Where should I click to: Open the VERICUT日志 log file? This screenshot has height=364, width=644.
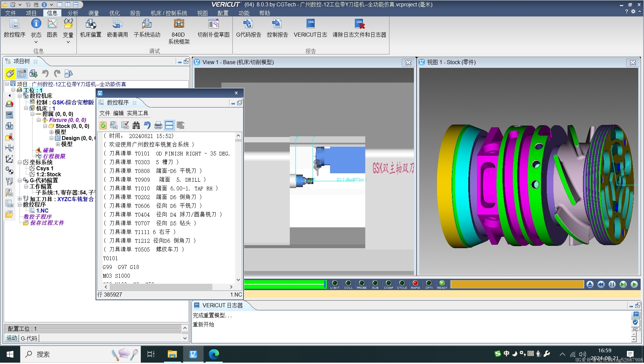coord(310,28)
